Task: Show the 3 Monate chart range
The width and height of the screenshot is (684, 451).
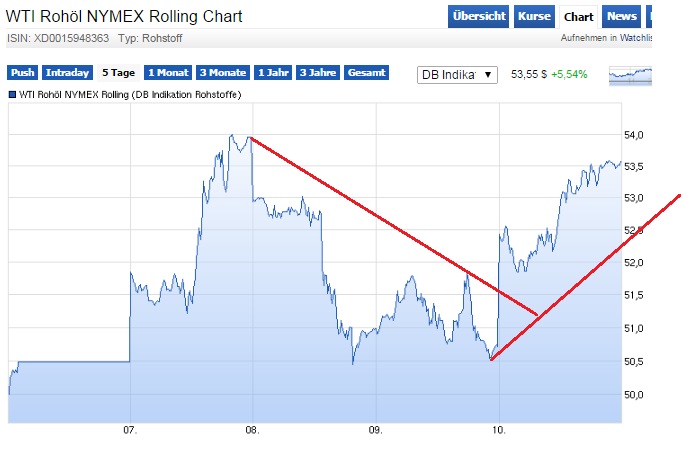Action: pyautogui.click(x=222, y=73)
